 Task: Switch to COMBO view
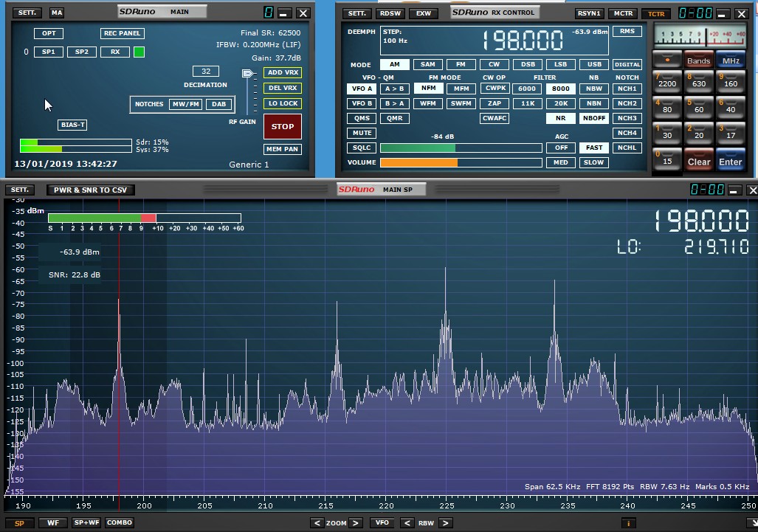120,523
